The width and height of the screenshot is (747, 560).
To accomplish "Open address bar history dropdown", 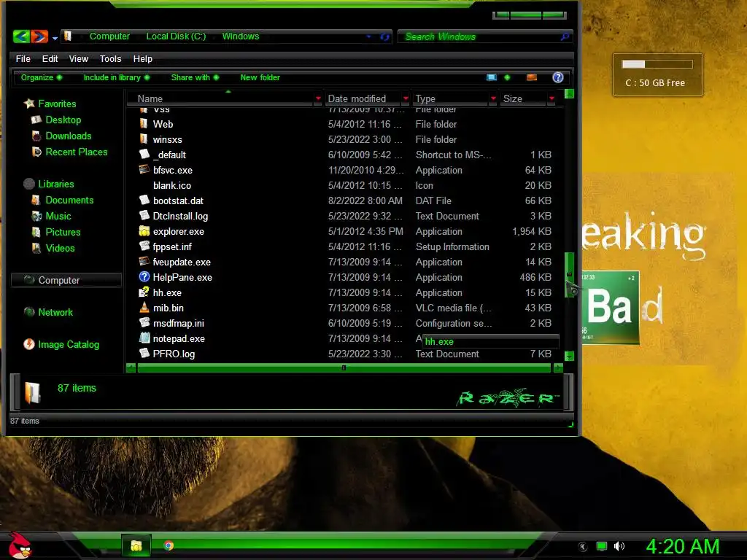I will pyautogui.click(x=368, y=36).
